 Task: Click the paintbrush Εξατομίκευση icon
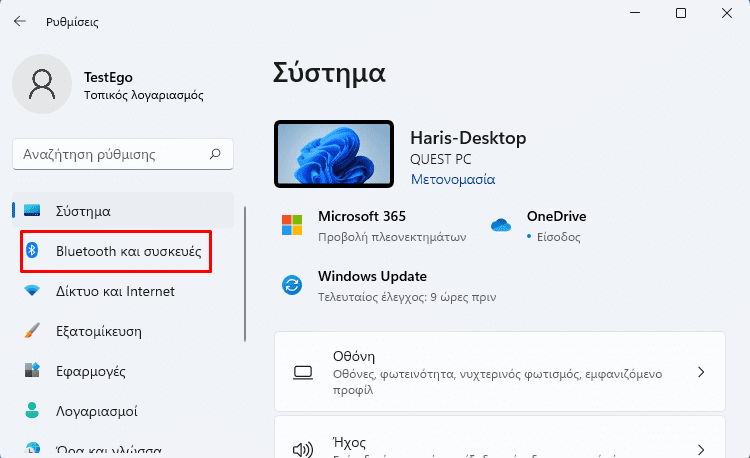pyautogui.click(x=32, y=330)
